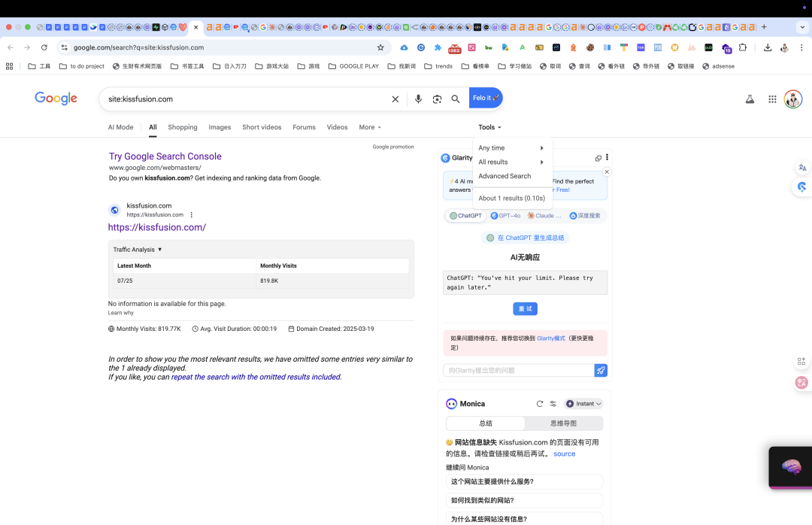
Task: Open the Chrome extensions puzzle menu
Action: (743, 47)
